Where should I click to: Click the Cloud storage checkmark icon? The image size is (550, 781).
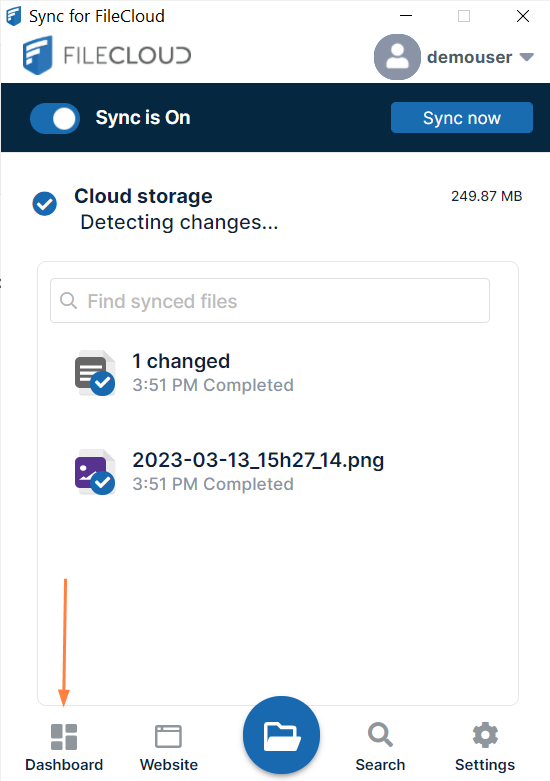pyautogui.click(x=45, y=204)
